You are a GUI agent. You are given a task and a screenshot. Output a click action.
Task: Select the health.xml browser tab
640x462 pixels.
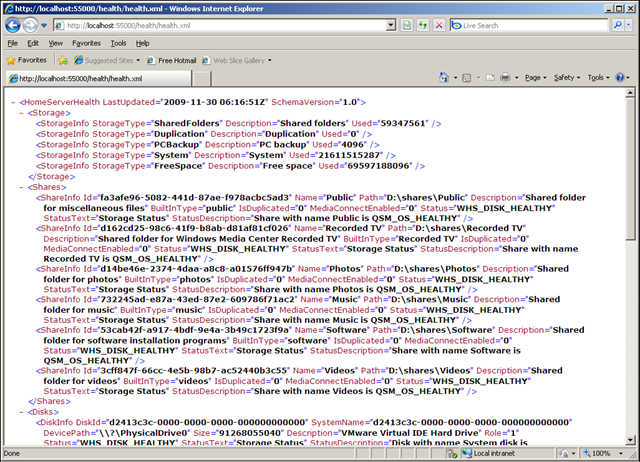[98, 78]
